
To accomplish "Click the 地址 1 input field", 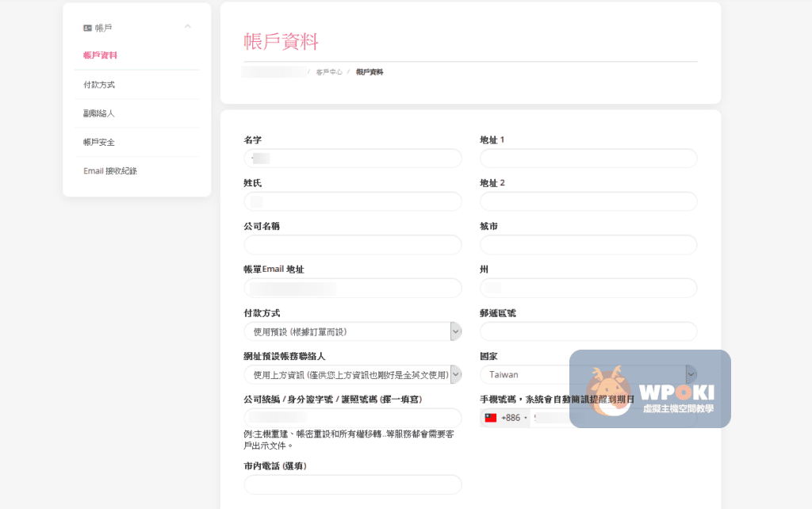I will pos(588,159).
